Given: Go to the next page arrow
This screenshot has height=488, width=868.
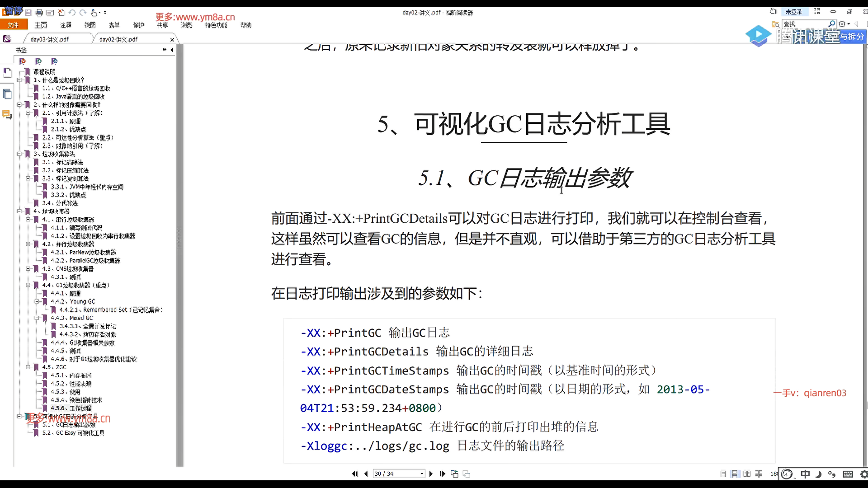Looking at the screenshot, I should pyautogui.click(x=430, y=474).
